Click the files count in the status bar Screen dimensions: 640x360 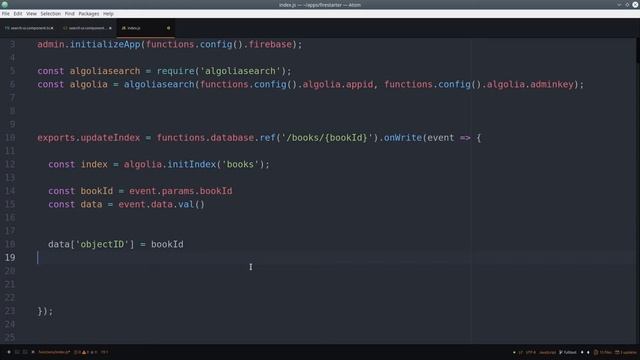coord(603,352)
